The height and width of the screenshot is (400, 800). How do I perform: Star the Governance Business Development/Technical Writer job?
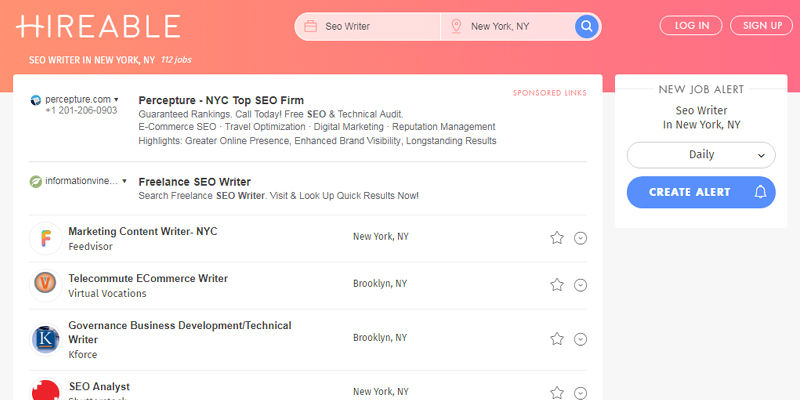click(x=557, y=339)
